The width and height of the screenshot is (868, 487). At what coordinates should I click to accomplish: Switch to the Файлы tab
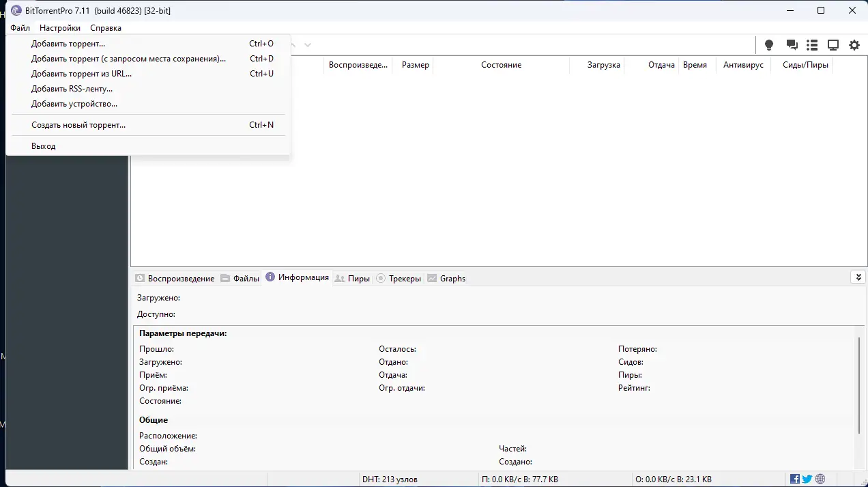240,278
